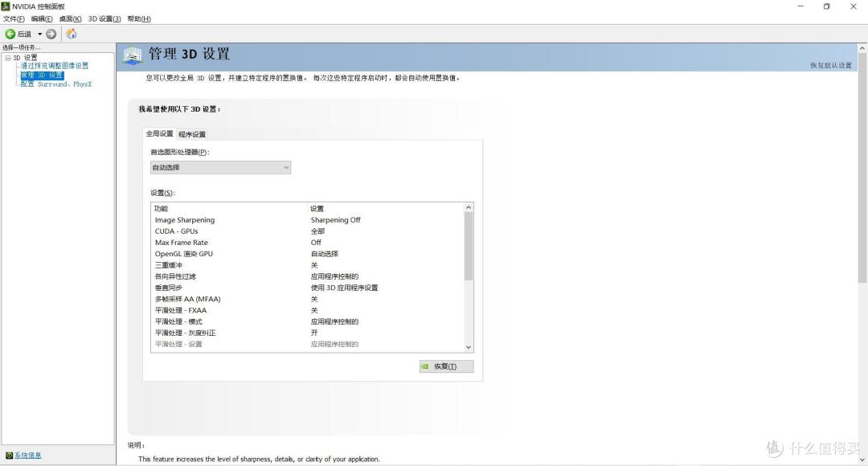This screenshot has width=868, height=466.
Task: Select the Image Sharpening row
Action: coord(307,219)
